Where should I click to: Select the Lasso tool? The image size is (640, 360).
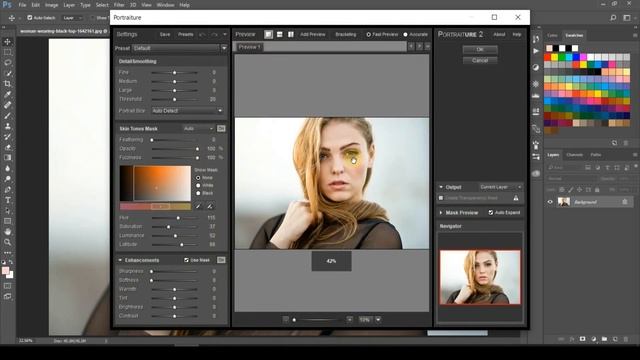point(7,63)
